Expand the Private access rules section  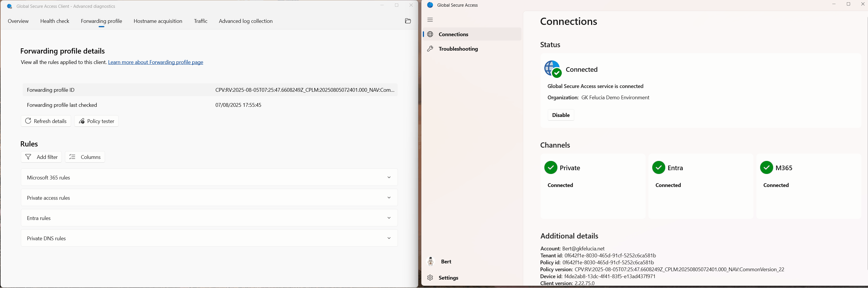pos(389,197)
